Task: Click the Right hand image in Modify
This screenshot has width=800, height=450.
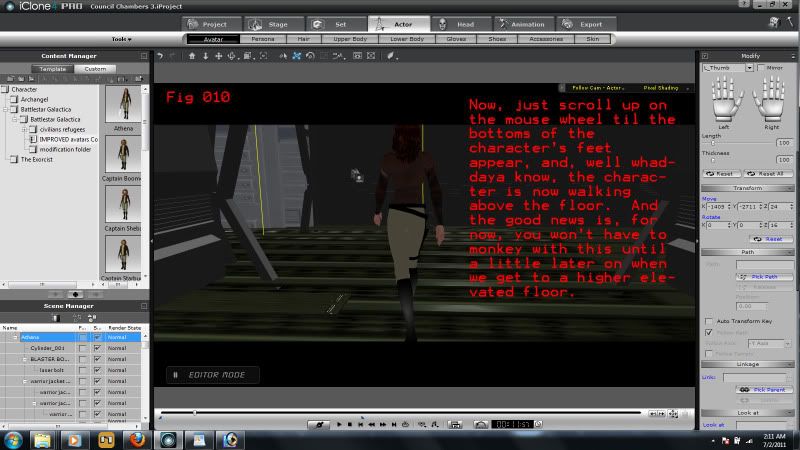Action: click(770, 99)
